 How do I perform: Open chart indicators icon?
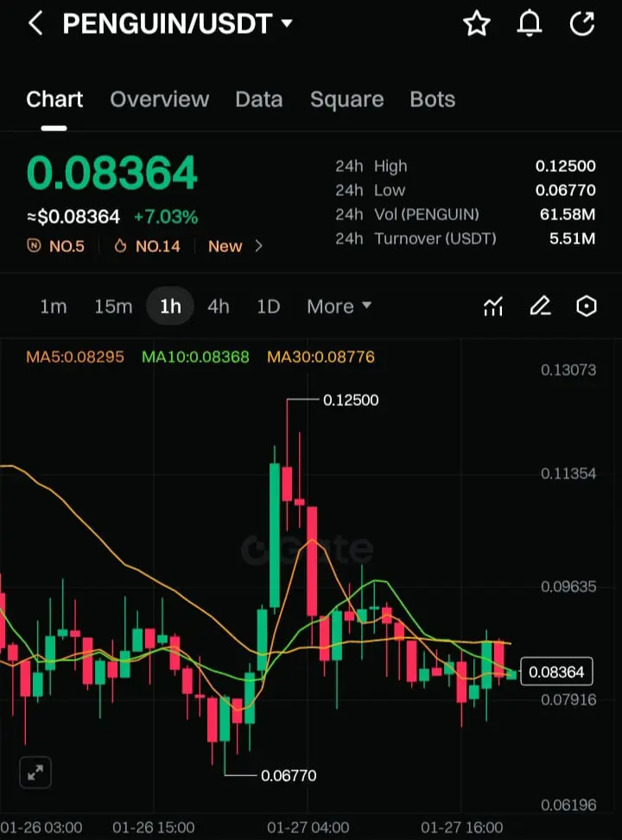click(493, 306)
